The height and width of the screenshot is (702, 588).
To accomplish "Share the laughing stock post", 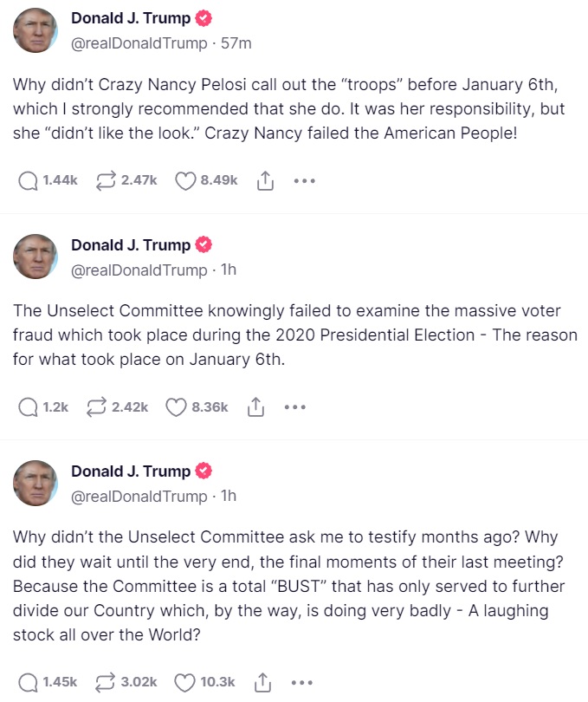I will click(x=262, y=682).
